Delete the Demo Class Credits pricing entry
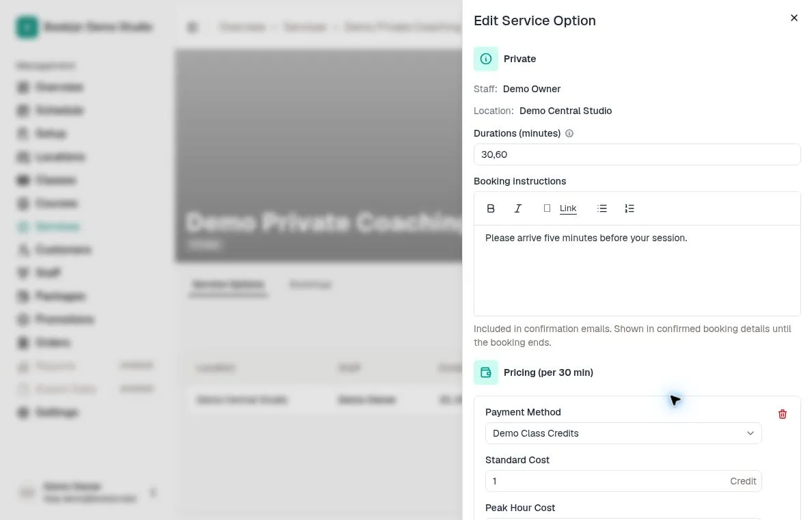Image resolution: width=812 pixels, height=520 pixels. [x=783, y=414]
